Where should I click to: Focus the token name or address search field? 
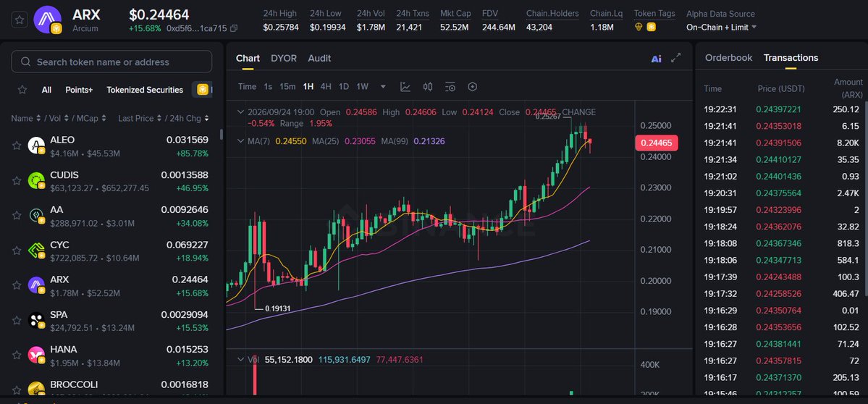(x=111, y=62)
